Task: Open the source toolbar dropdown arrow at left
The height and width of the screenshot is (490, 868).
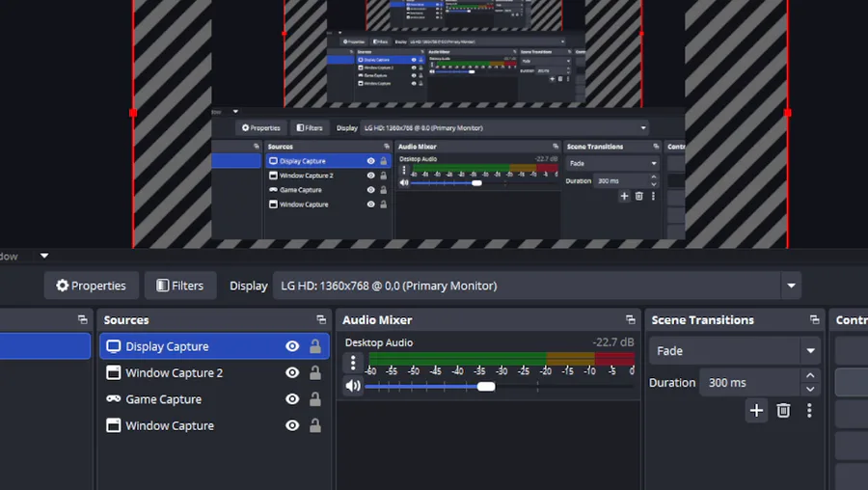Action: (44, 256)
